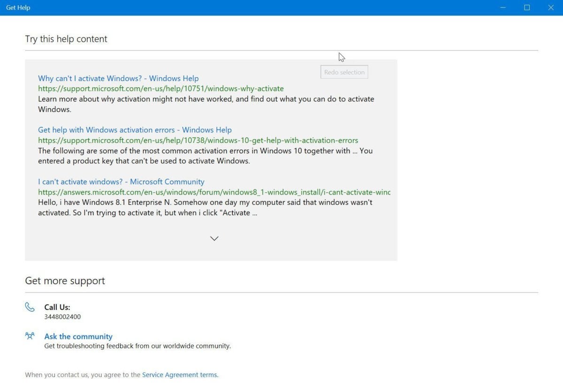Image resolution: width=563 pixels, height=392 pixels.
Task: Open "Why can't I activate Windows?" help link
Action: click(118, 78)
